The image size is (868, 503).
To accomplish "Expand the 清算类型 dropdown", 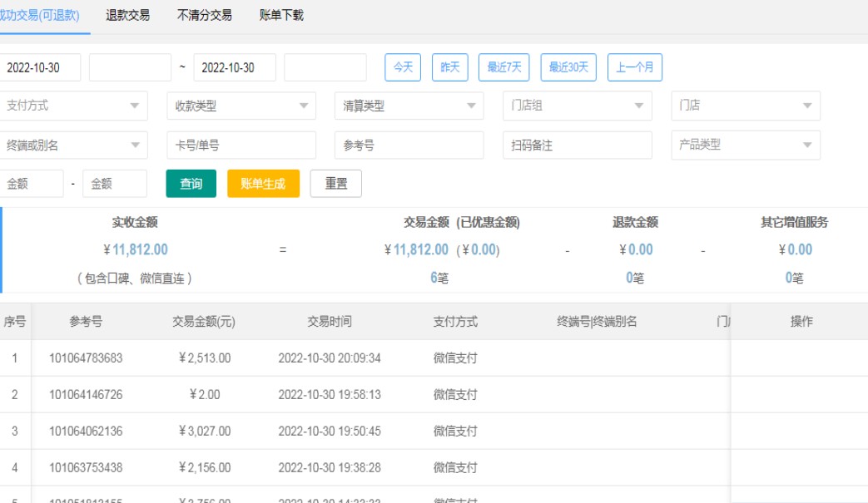I will 409,106.
